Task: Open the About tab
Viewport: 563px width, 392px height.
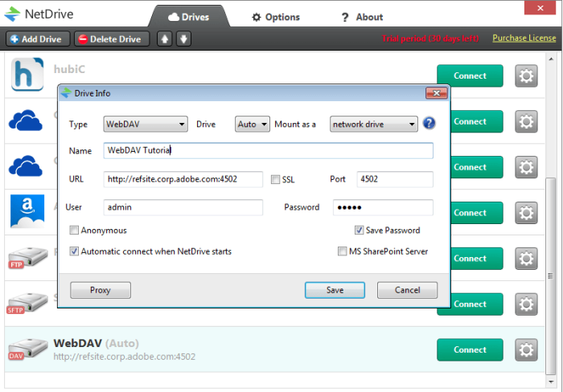Action: pos(362,17)
